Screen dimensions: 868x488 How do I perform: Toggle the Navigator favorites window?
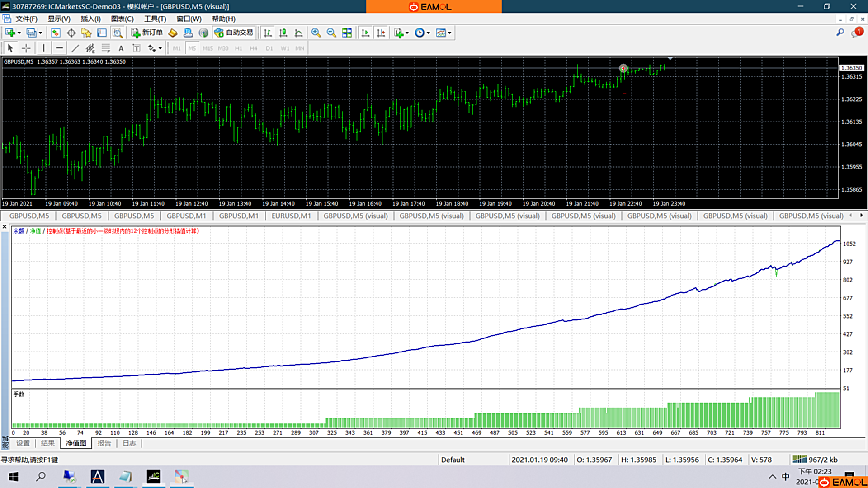pos(86,33)
